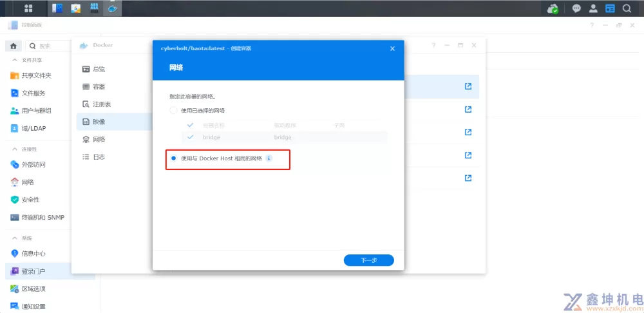Viewport: 644px width, 313px height.
Task: Open the widgets panel icon
Action: (610, 8)
